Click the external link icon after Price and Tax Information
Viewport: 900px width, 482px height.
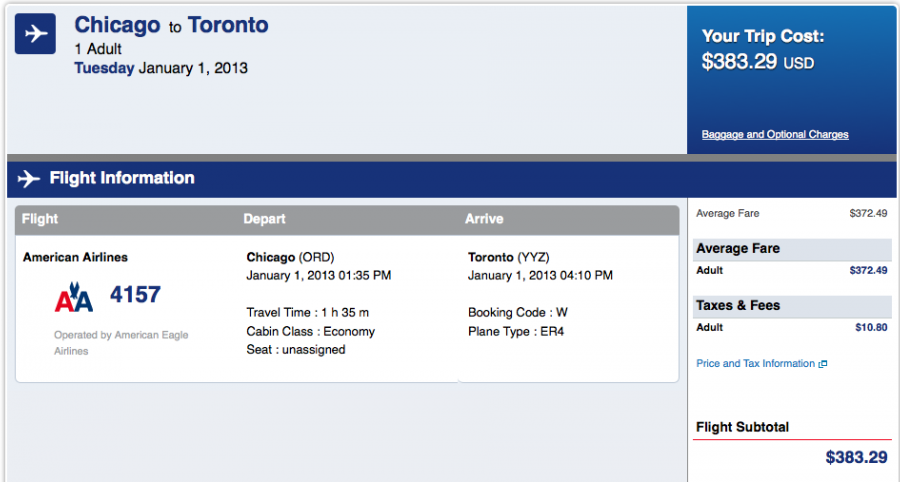tap(823, 364)
